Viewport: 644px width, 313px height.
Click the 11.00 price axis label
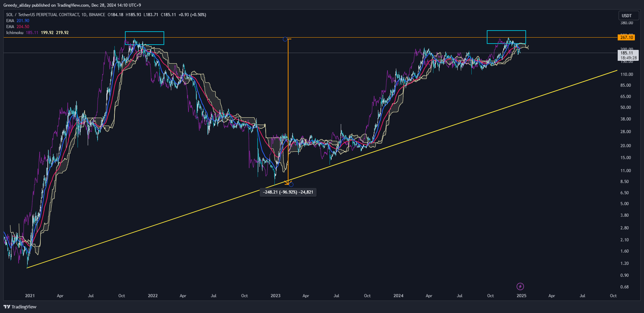(x=626, y=171)
